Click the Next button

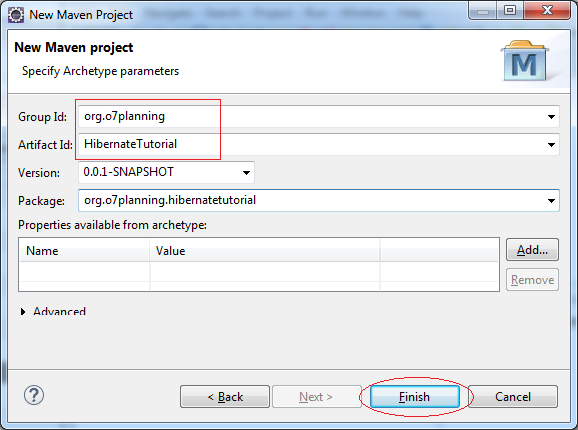click(x=317, y=396)
